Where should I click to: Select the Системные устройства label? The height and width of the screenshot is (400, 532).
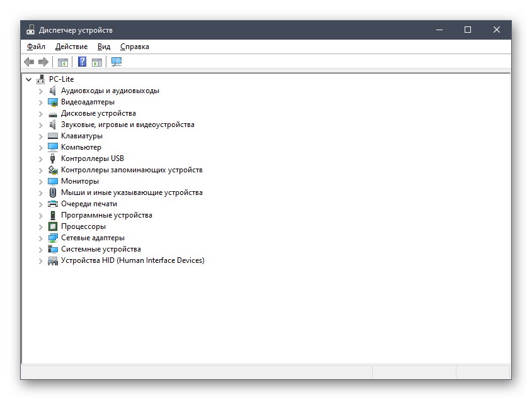[x=101, y=249]
